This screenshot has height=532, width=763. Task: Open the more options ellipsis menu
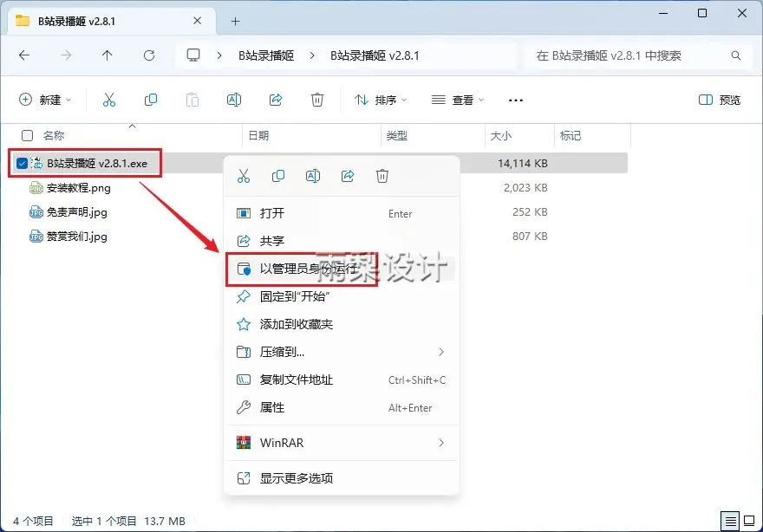click(x=515, y=101)
